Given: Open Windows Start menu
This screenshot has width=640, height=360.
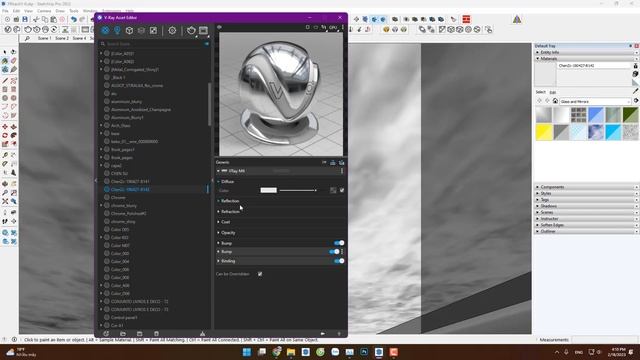Looking at the screenshot, I should click(x=247, y=352).
